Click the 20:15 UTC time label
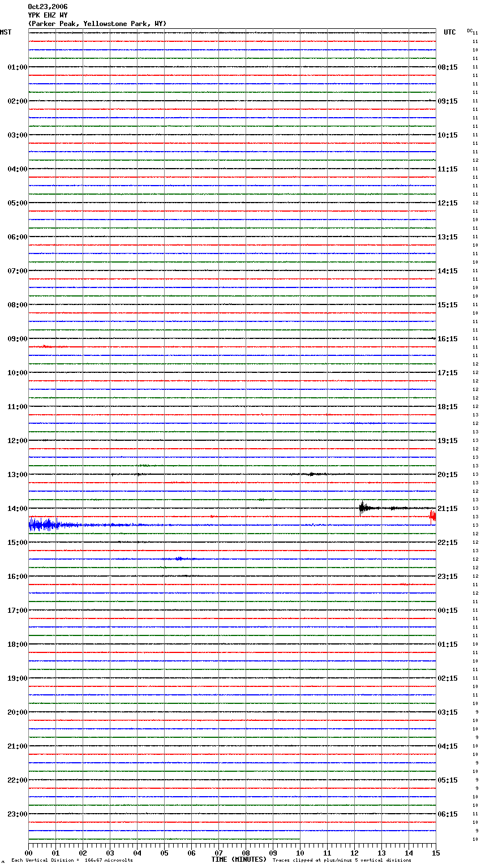 [x=448, y=475]
